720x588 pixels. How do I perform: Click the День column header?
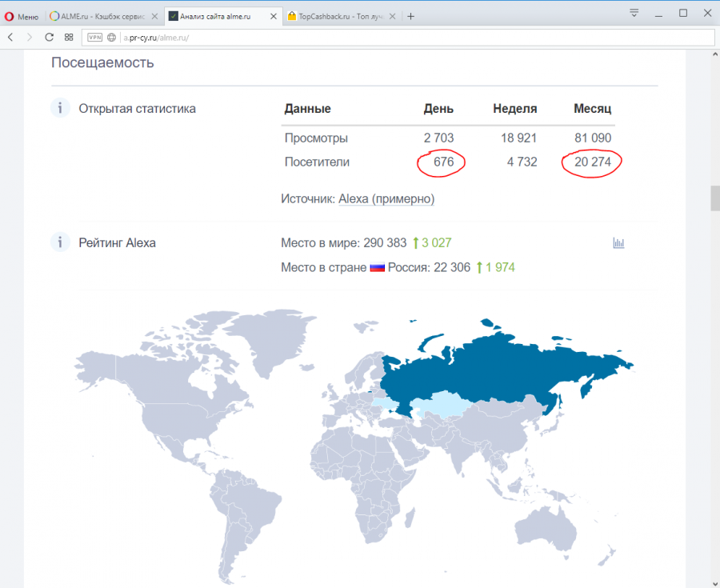[438, 109]
